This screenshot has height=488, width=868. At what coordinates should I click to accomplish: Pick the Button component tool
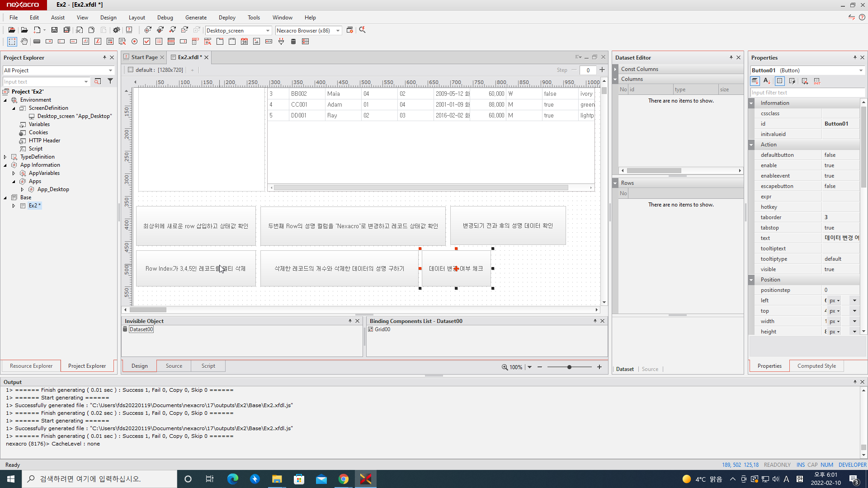coord(37,42)
